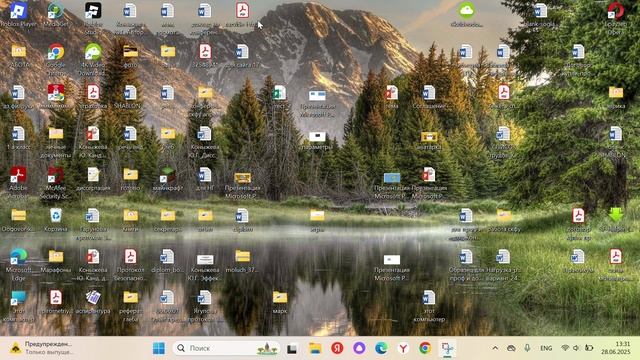Screen dimensions: 640x360
Task: Select the фото folder on the desktop
Action: coord(131,52)
